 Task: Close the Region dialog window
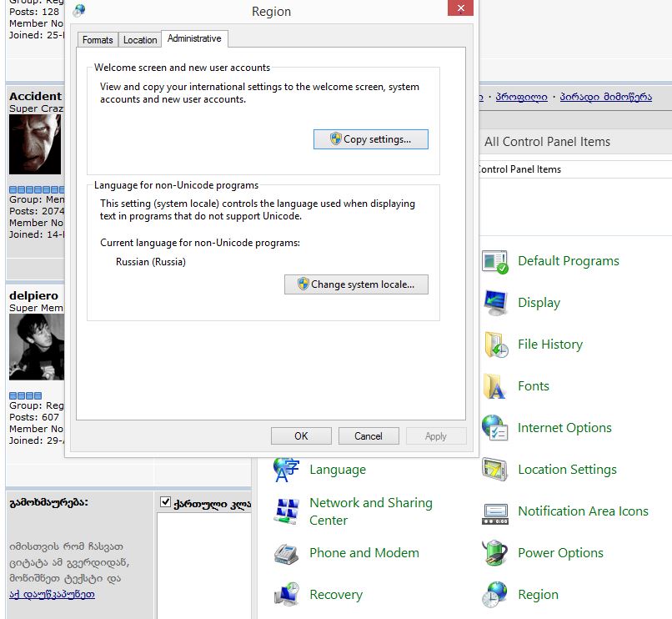(x=461, y=8)
